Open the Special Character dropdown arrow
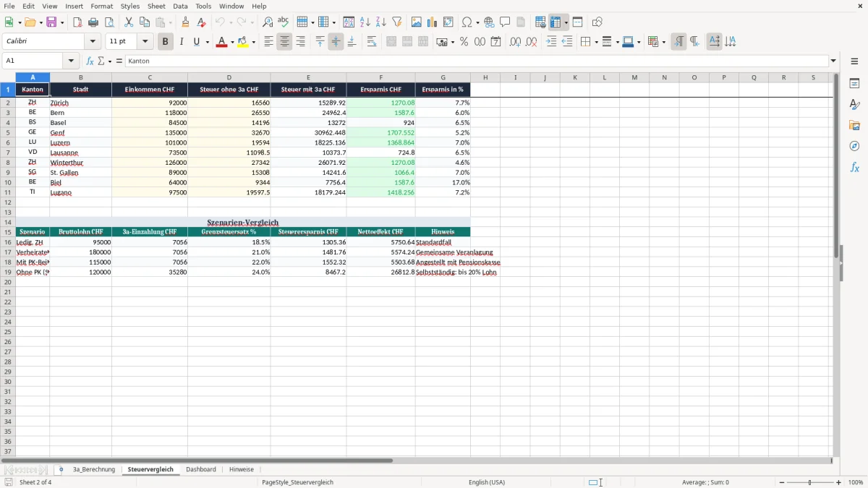Image resolution: width=868 pixels, height=488 pixels. click(x=478, y=22)
